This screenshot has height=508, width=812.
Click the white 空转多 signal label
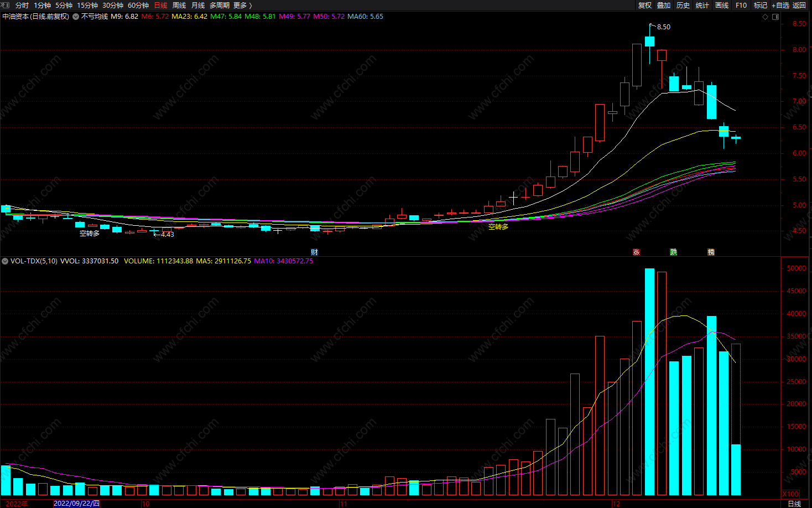click(x=90, y=234)
